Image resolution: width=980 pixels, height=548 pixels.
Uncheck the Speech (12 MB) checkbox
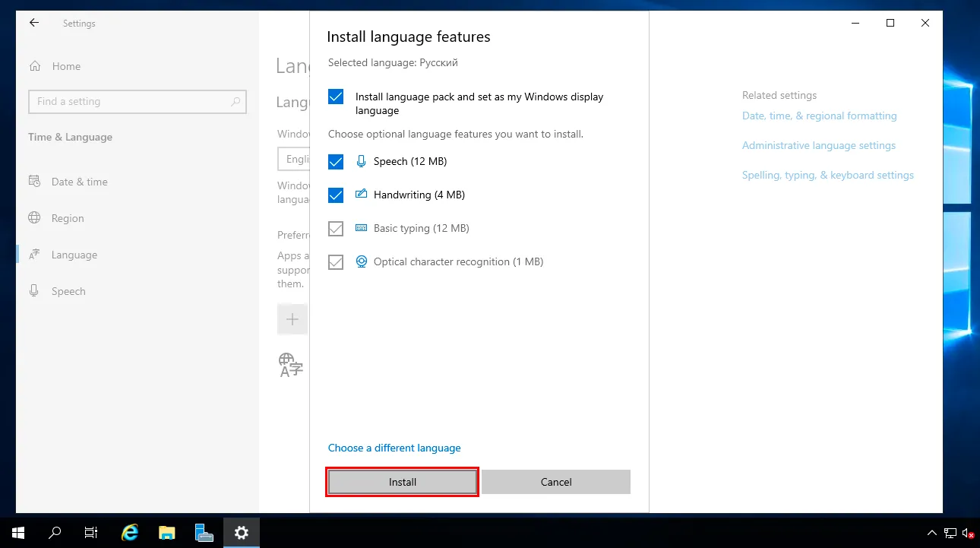[x=336, y=162]
